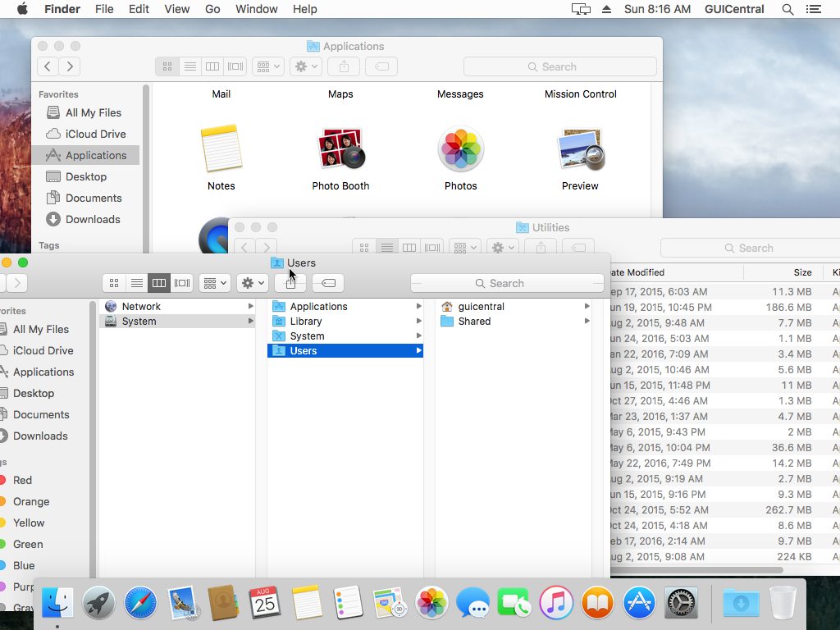This screenshot has width=840, height=630.
Task: Switch Applications window to Cover Flow view
Action: click(235, 66)
